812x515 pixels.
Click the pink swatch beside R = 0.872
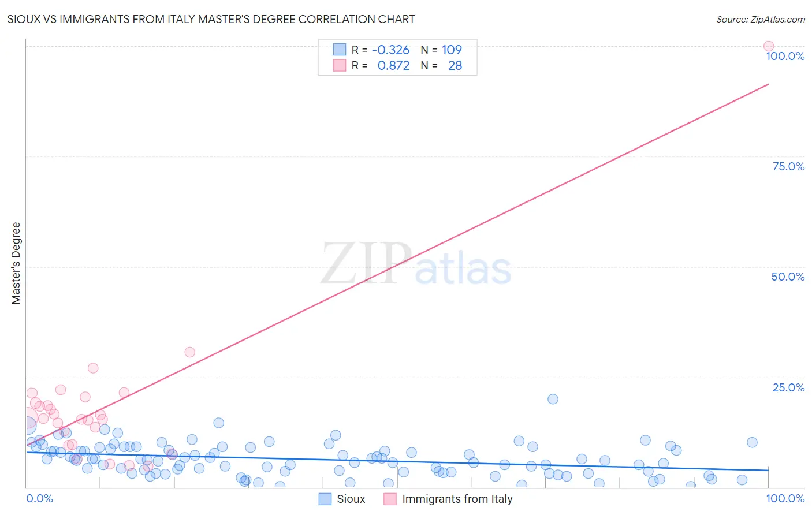pos(339,65)
